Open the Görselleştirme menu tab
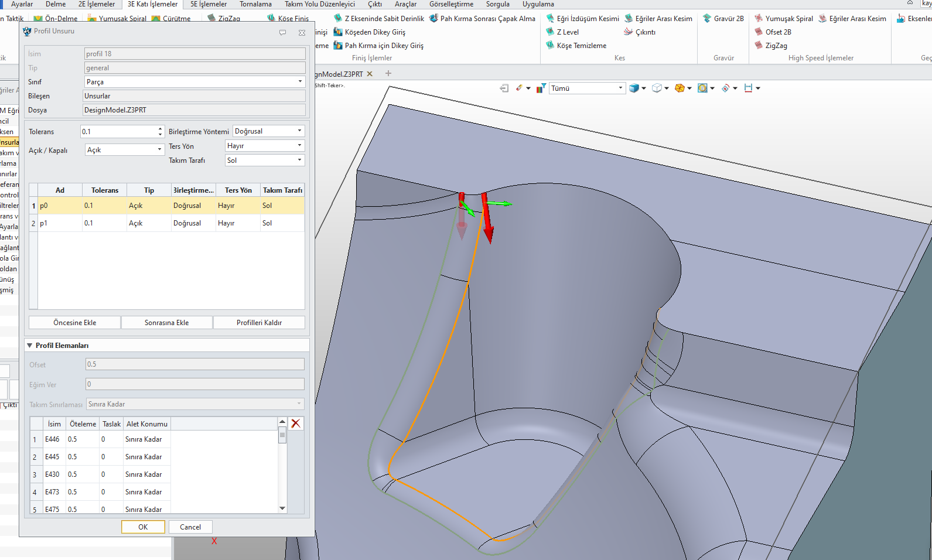The height and width of the screenshot is (560, 932). point(451,4)
